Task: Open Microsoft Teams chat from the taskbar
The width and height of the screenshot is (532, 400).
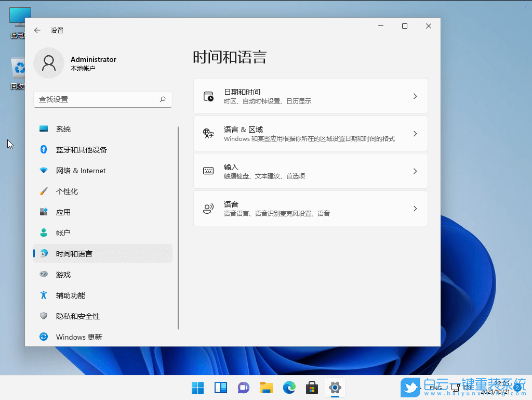Action: (x=243, y=388)
